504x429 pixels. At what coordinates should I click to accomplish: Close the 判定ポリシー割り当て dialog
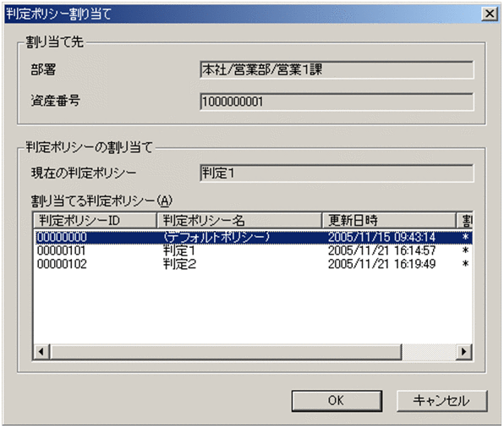pos(490,14)
